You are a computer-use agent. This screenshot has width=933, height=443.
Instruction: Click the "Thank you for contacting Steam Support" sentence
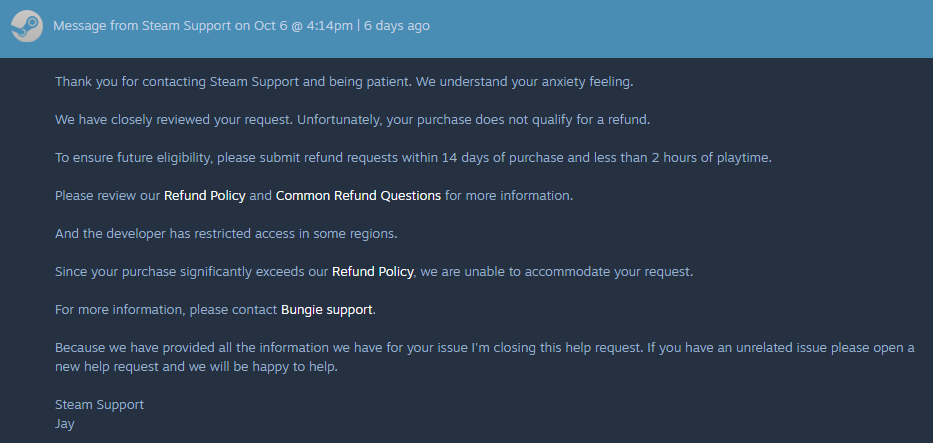coord(187,81)
